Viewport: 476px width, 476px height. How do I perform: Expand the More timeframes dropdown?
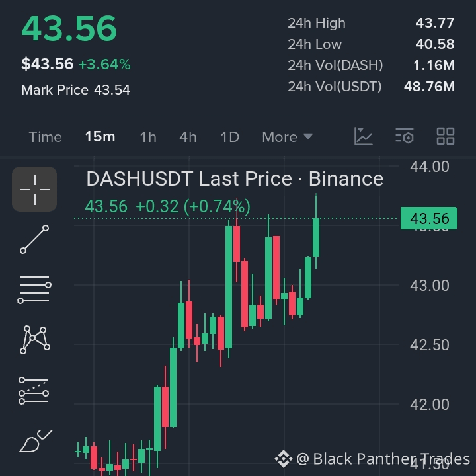coord(287,137)
